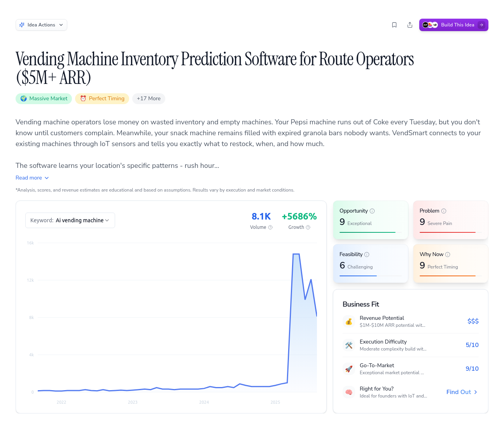Image resolution: width=504 pixels, height=429 pixels.
Task: Click the Build This Idea button
Action: (x=453, y=25)
